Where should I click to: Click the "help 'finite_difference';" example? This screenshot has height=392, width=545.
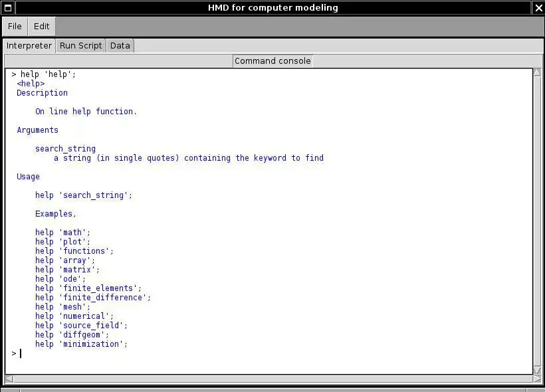pos(93,298)
